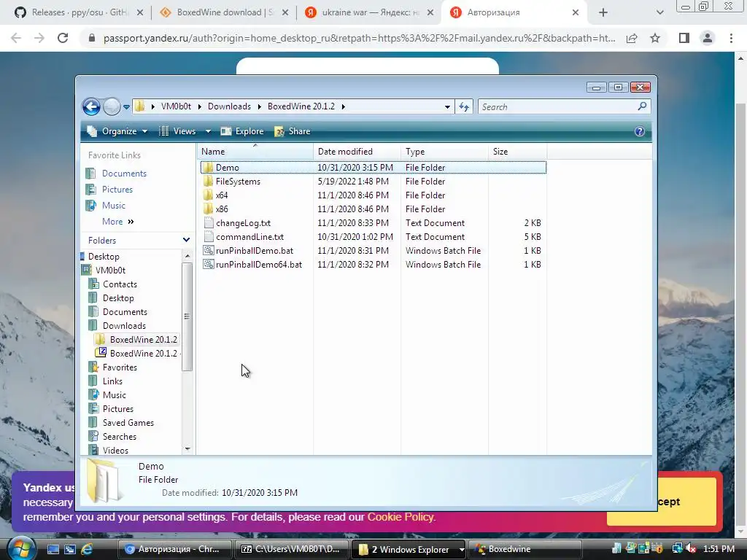The image size is (747, 560).
Task: Click VM0b0t in the address breadcrumb
Action: (176, 106)
